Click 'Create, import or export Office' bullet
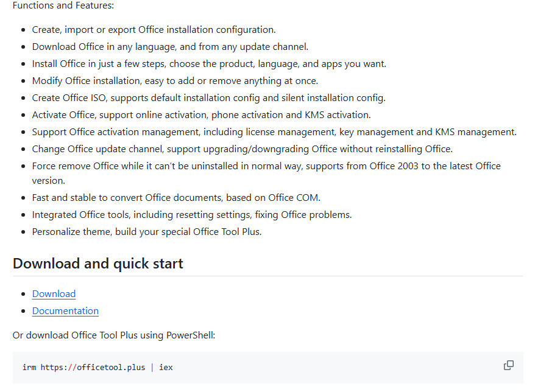Image resolution: width=535 pixels, height=392 pixels. pos(154,30)
